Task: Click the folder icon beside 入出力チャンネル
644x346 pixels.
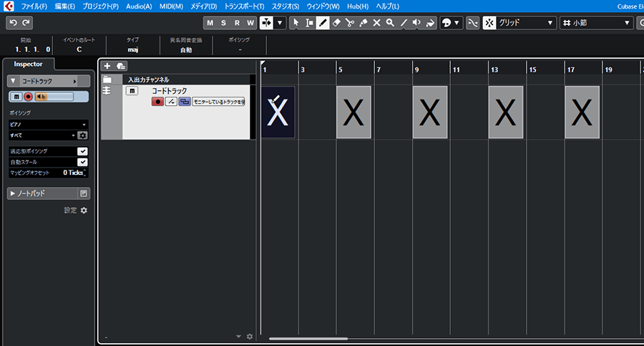Action: point(107,80)
